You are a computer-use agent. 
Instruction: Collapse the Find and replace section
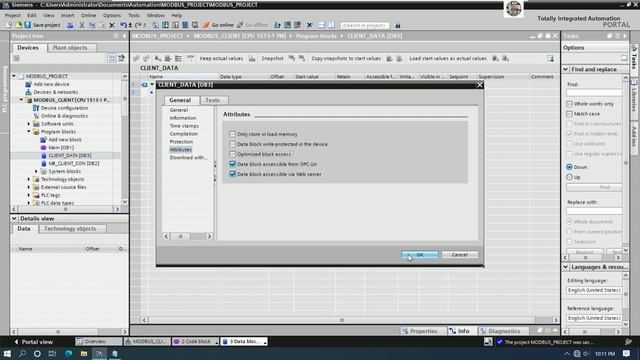coord(566,69)
